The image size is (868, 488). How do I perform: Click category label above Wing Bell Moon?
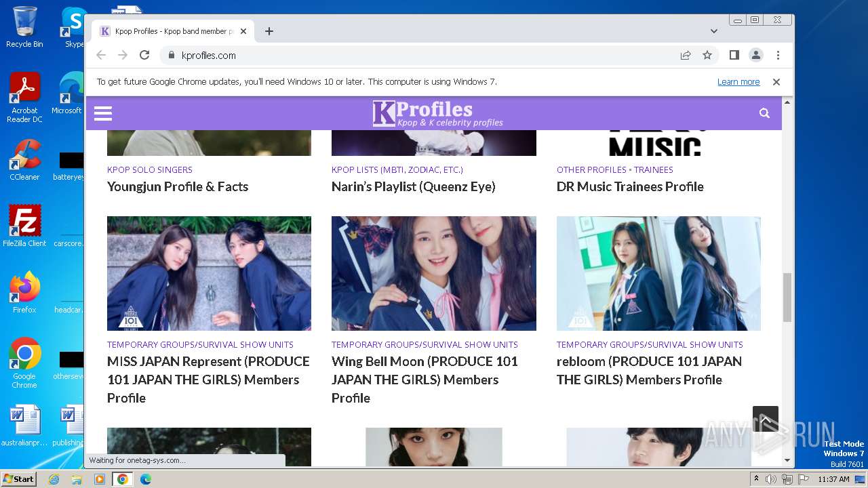pos(425,344)
